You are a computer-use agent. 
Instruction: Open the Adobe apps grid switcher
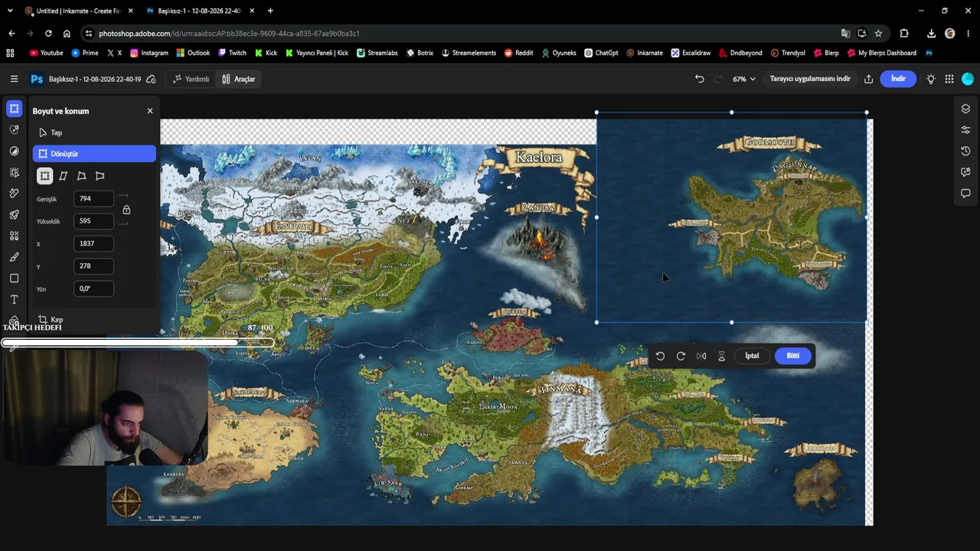tap(949, 79)
